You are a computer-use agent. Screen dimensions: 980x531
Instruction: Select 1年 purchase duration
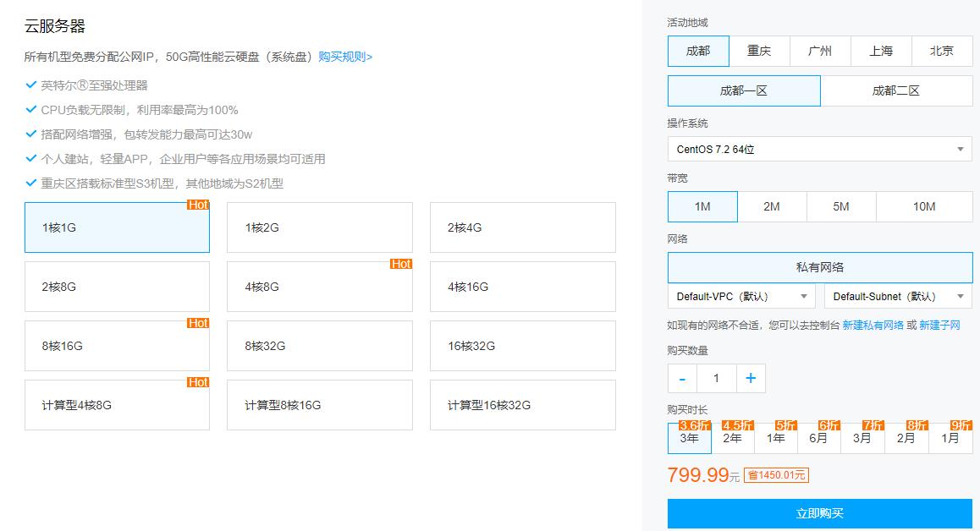pos(776,438)
